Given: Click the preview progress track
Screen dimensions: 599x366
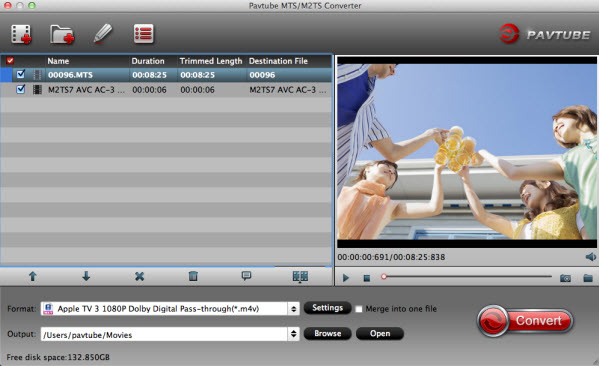Looking at the screenshot, I should [x=467, y=276].
